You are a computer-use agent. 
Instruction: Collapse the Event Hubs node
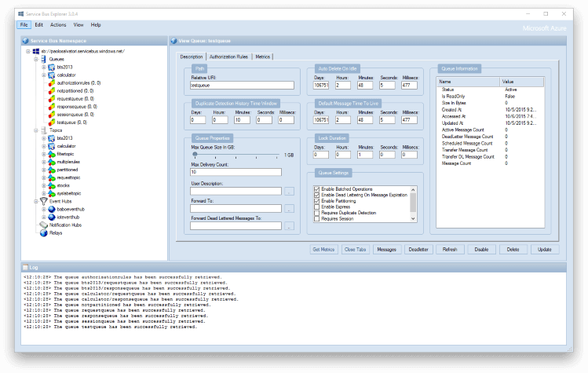(x=36, y=201)
